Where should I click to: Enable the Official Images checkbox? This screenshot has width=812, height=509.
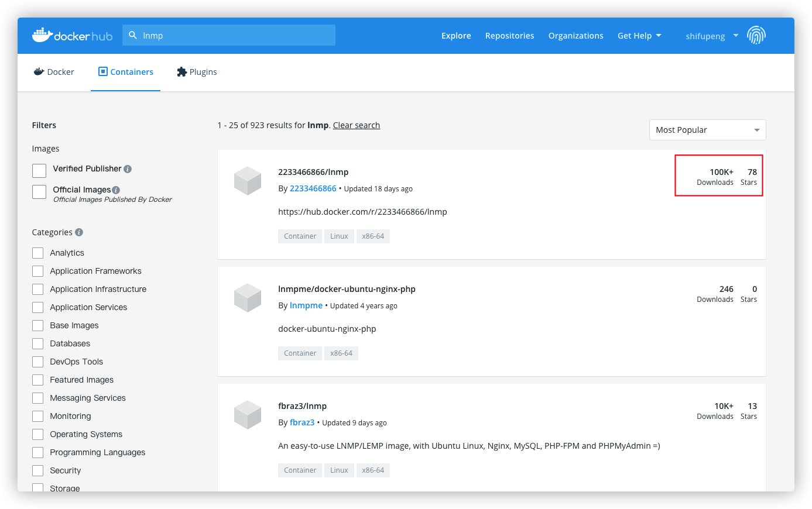coord(39,192)
